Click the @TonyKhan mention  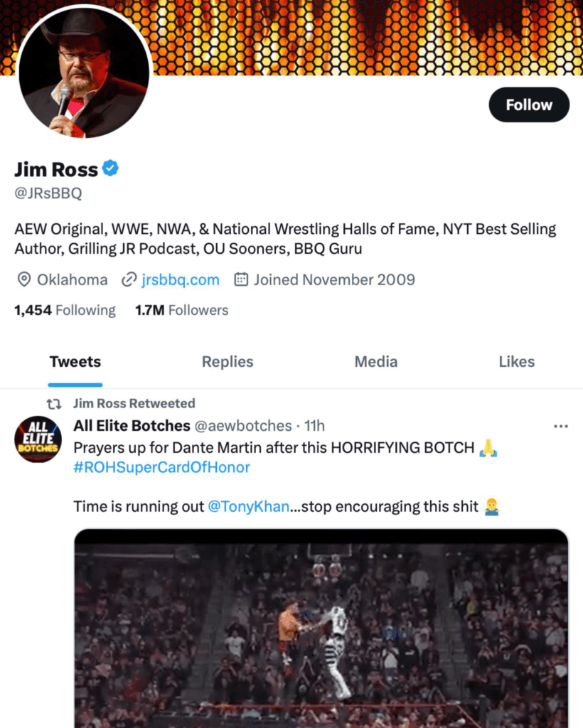[x=248, y=507]
